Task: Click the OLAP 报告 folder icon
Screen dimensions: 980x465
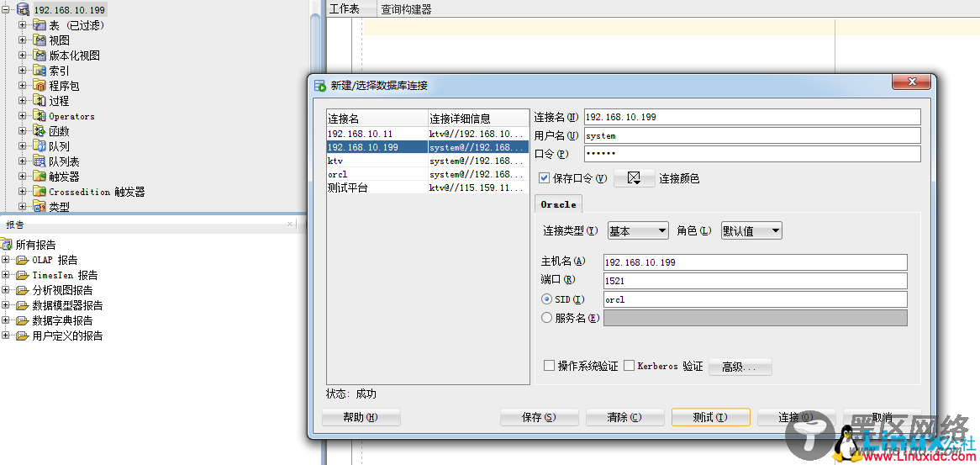Action: (23, 260)
